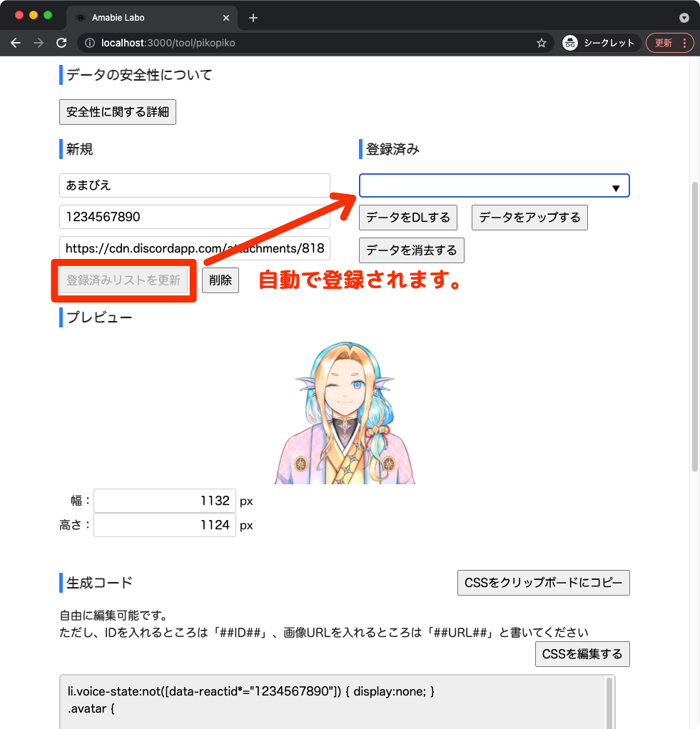This screenshot has width=700, height=729.
Task: Click the name field containing あまびえ
Action: 194,185
